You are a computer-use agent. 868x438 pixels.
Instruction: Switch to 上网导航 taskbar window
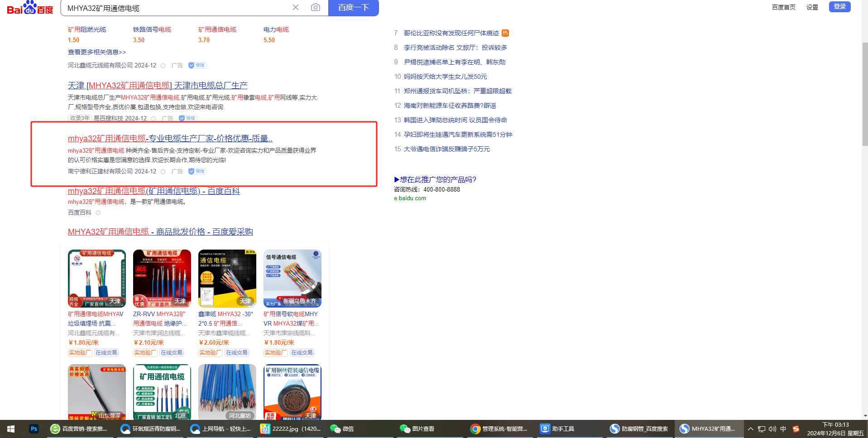click(x=221, y=429)
